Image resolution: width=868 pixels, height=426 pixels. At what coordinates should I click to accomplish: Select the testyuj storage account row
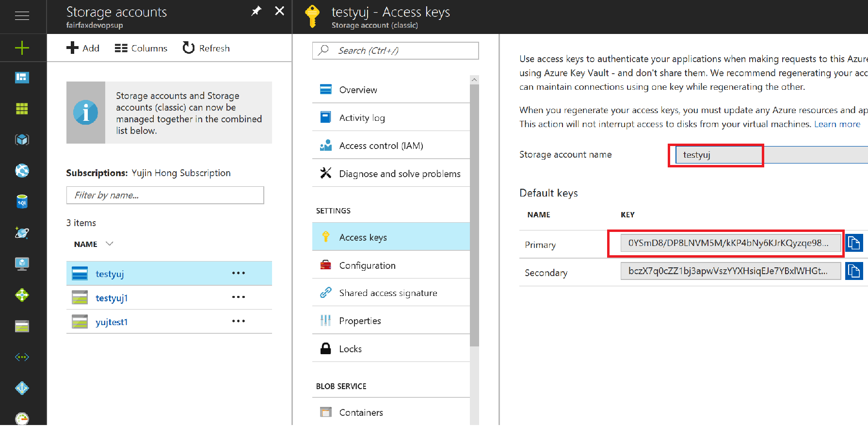[169, 274]
